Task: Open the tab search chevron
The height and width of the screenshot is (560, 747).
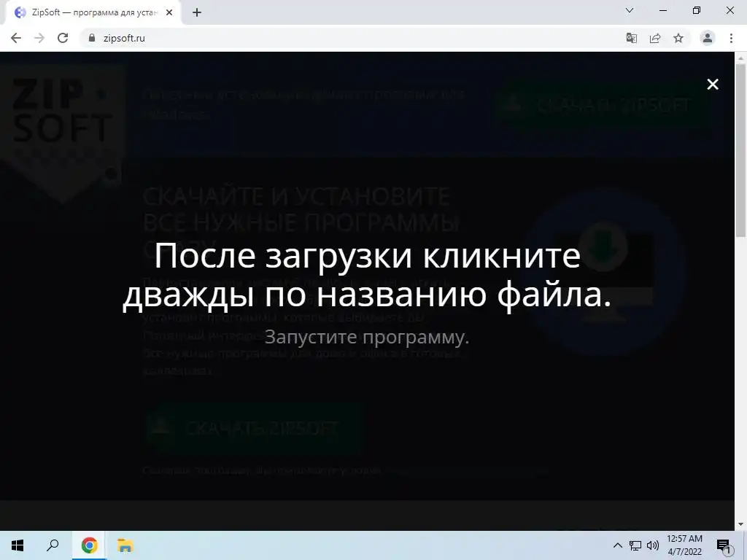Action: (x=630, y=10)
